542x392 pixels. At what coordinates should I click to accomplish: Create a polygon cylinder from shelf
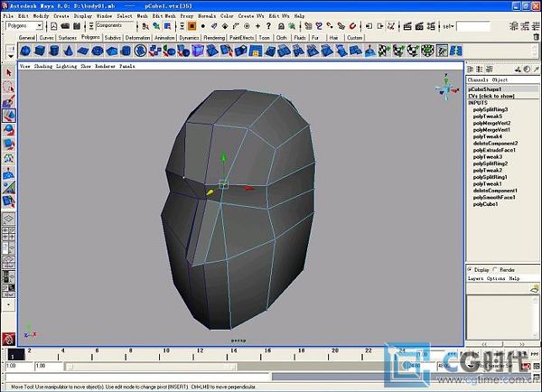54,51
